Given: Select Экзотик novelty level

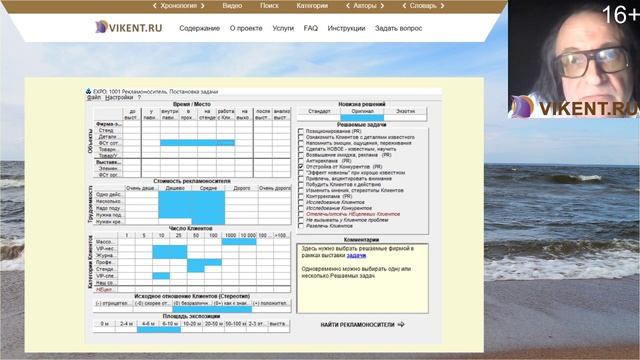Looking at the screenshot, I should coord(405,111).
